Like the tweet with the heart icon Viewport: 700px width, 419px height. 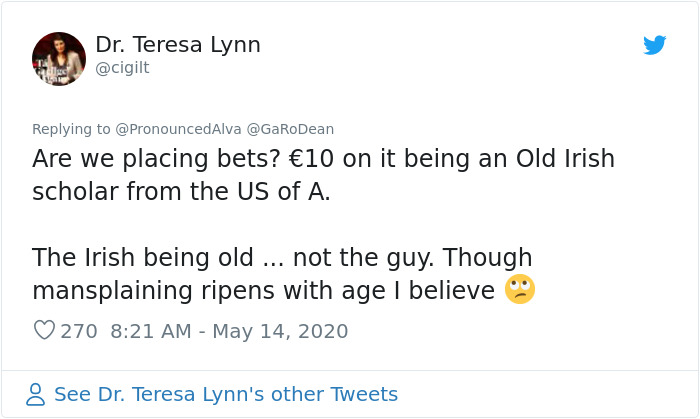(44, 331)
